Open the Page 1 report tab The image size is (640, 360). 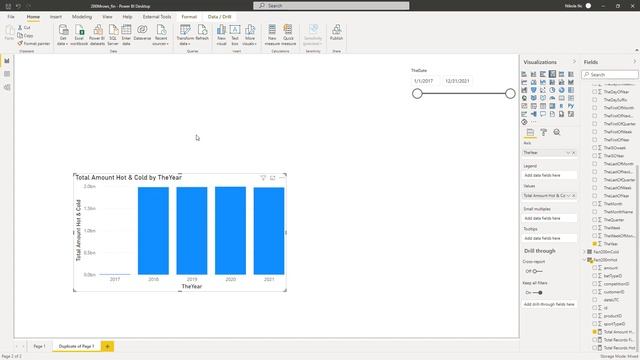point(39,346)
